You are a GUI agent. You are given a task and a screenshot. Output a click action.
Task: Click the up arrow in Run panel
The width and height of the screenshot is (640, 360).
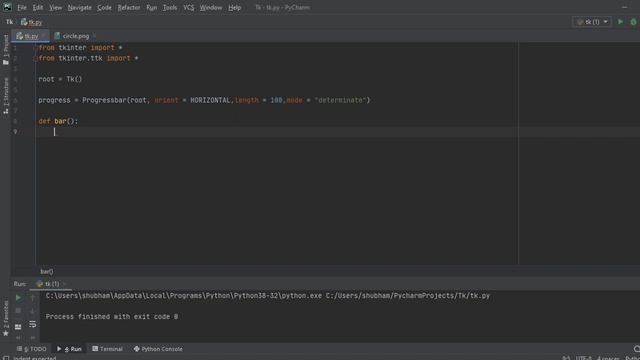33,298
